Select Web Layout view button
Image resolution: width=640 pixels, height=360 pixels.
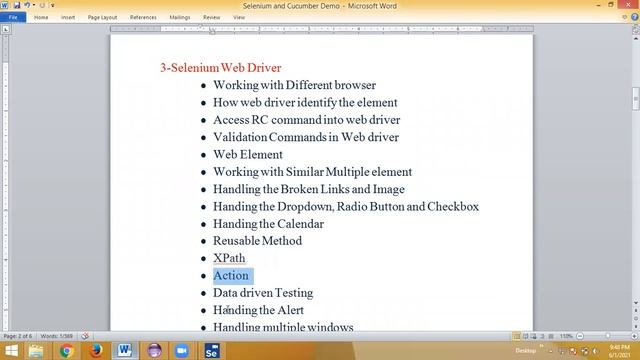pos(533,336)
